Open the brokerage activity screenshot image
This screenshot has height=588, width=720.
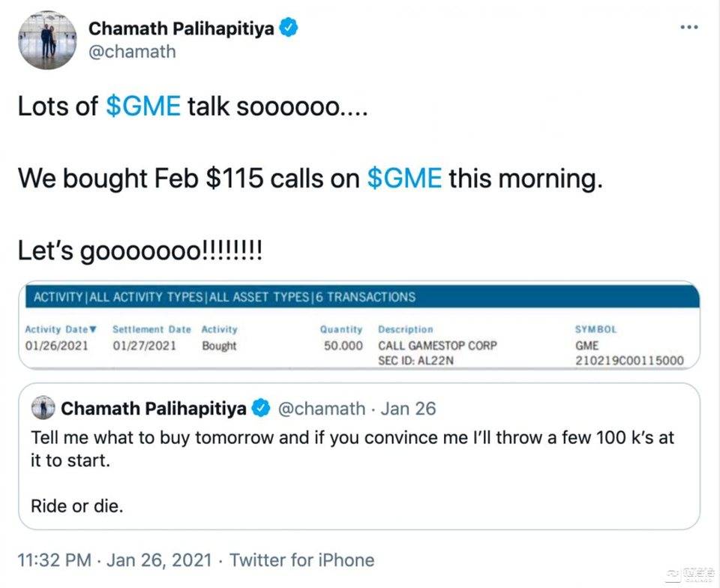(359, 325)
